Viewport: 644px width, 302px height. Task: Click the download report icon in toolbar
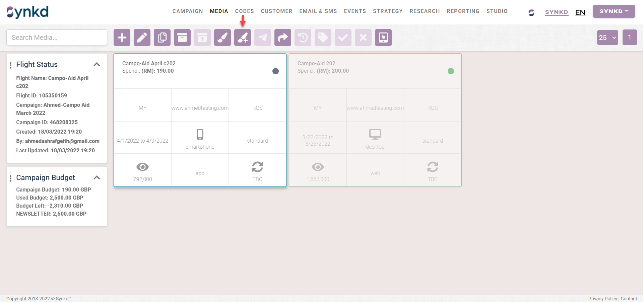[383, 37]
